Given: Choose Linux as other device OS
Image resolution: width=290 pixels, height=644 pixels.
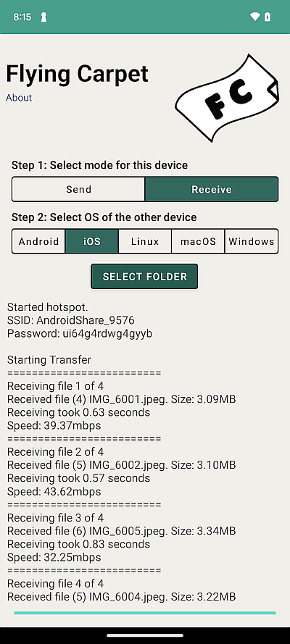Looking at the screenshot, I should 145,241.
